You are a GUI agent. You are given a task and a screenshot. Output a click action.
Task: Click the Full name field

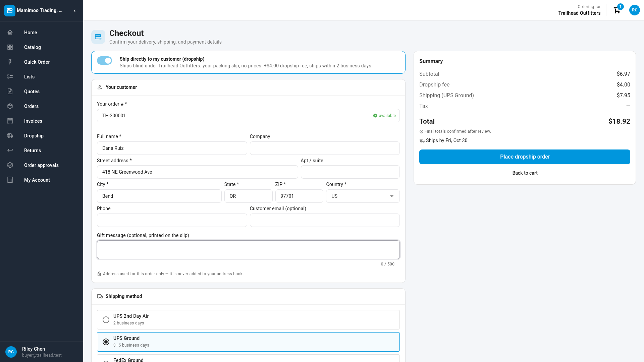tap(172, 148)
